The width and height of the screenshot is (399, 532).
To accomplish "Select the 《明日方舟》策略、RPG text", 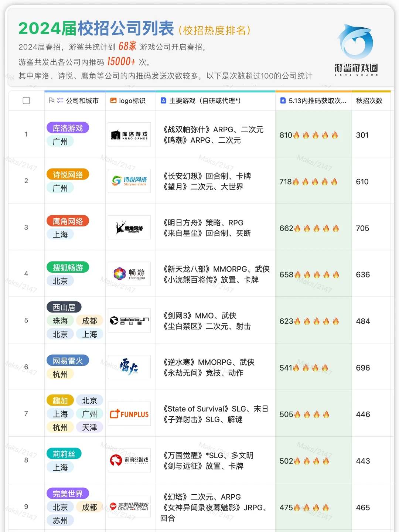I will (203, 222).
